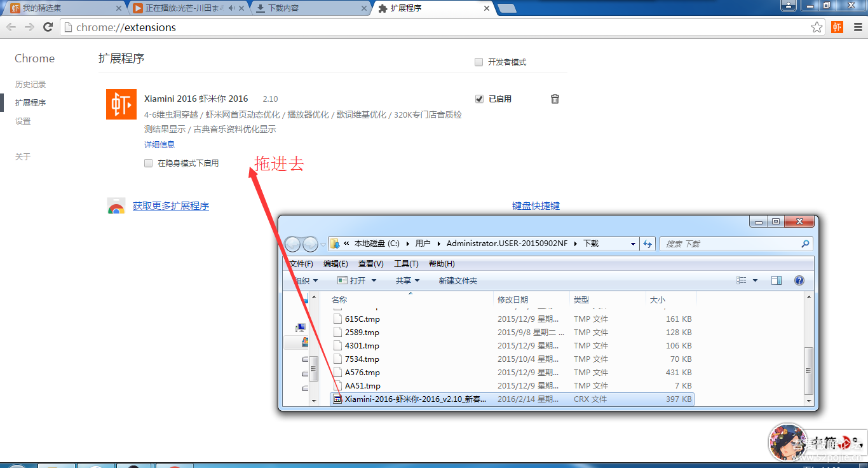This screenshot has width=868, height=468.
Task: Open the 工具(T) menu in Explorer
Action: pyautogui.click(x=406, y=263)
